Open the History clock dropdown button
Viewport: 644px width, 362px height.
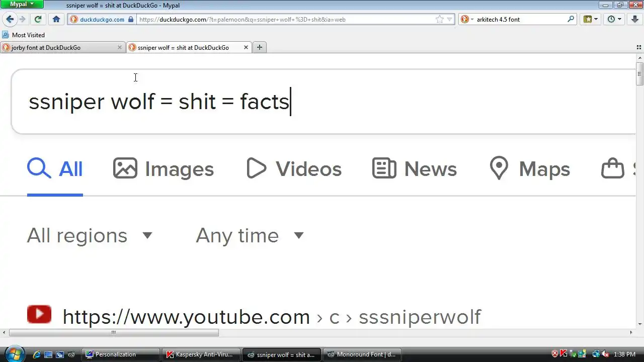tap(614, 19)
